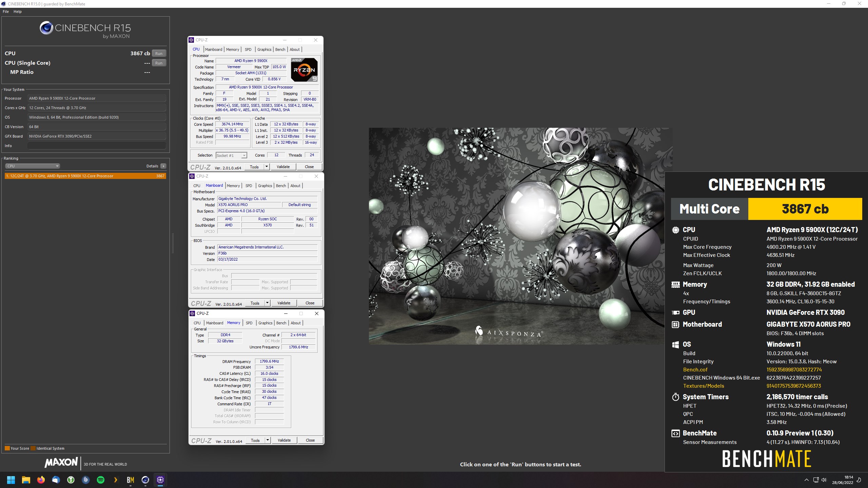Switch to Cinebench via its taskbar sphere icon

click(145, 480)
